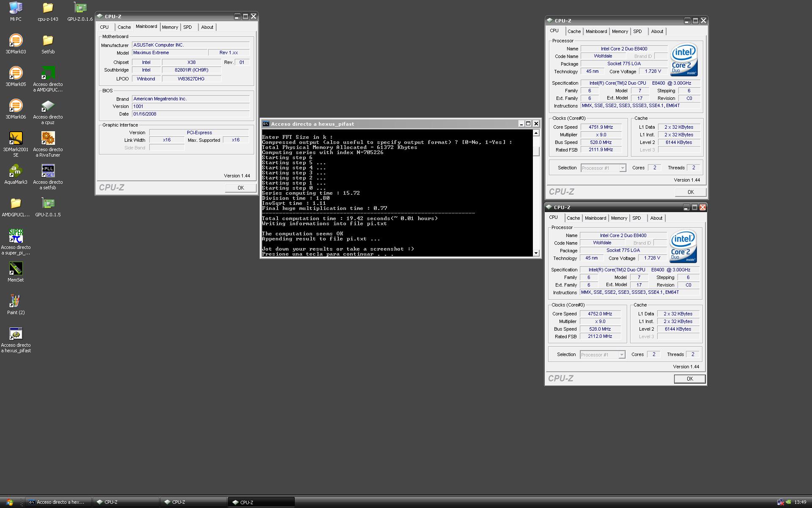Click the CPU-Z icon in the Mainboard window title bar

[x=100, y=17]
